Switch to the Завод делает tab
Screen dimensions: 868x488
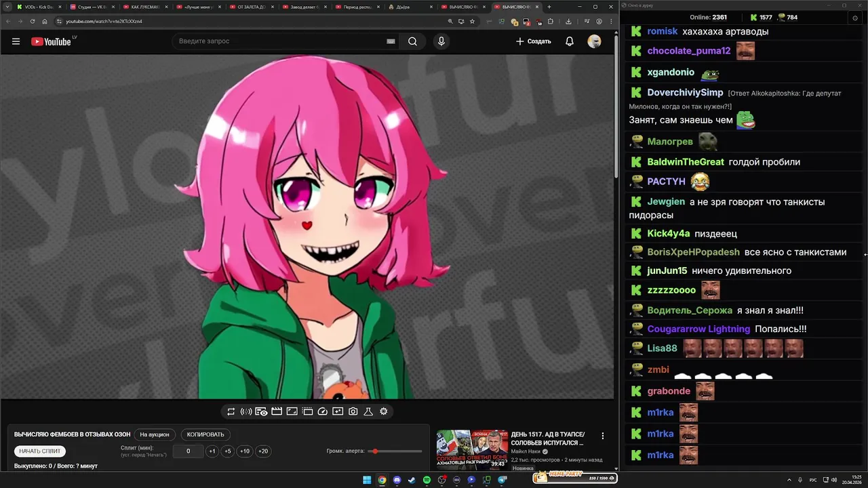click(x=304, y=7)
